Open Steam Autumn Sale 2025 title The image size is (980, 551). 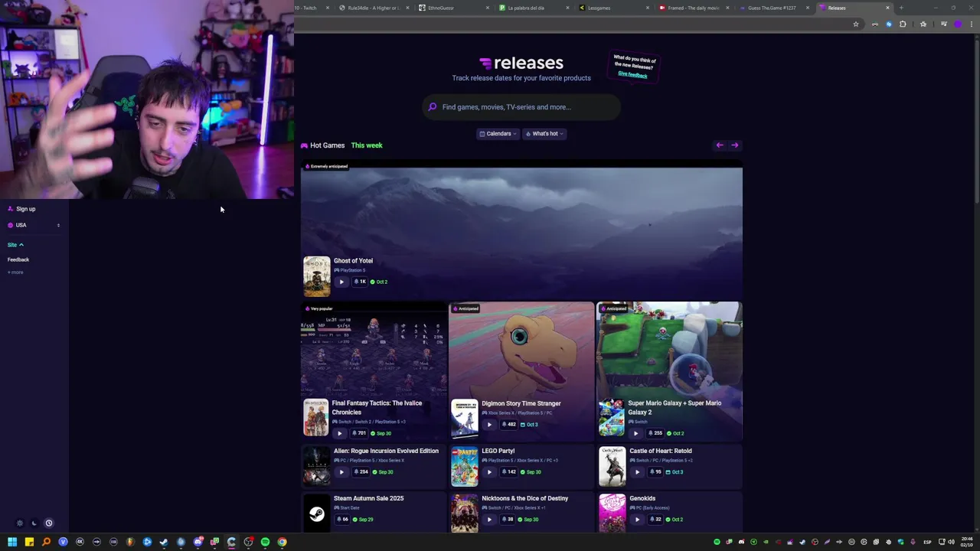point(368,498)
